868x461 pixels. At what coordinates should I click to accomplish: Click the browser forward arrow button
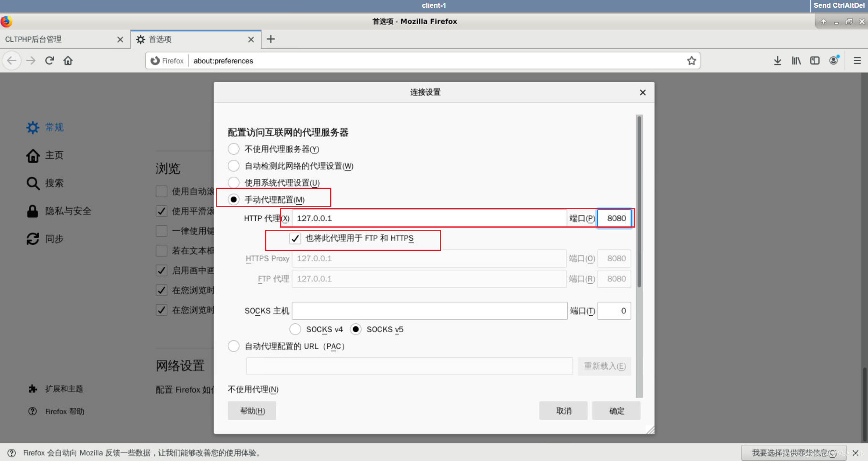(31, 60)
